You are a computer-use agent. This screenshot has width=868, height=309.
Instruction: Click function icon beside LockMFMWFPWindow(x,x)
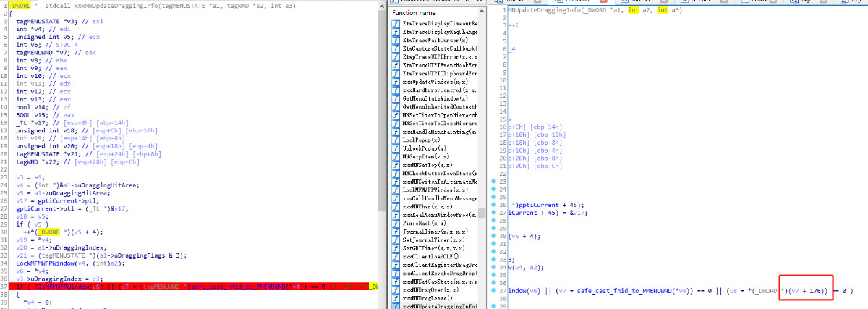pyautogui.click(x=396, y=190)
